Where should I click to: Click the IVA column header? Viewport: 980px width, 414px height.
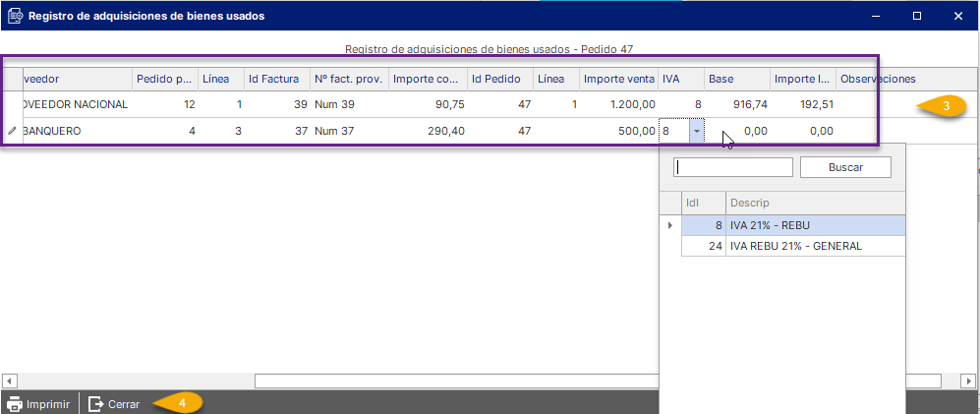pos(681,79)
